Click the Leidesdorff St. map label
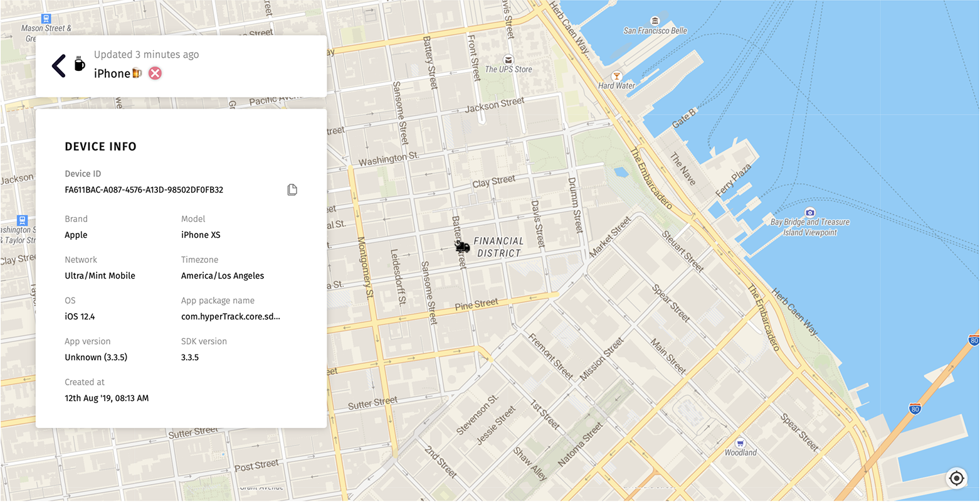The height and width of the screenshot is (502, 980). coord(398,277)
